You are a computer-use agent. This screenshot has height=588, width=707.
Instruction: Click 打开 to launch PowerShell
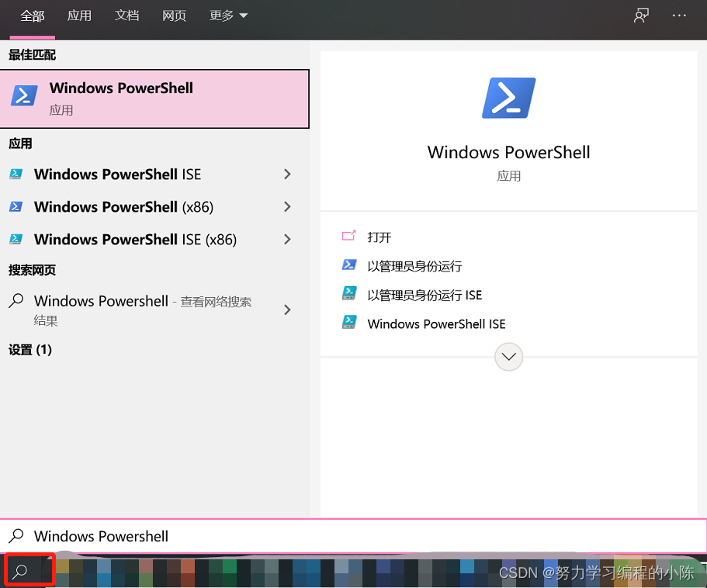pyautogui.click(x=379, y=237)
